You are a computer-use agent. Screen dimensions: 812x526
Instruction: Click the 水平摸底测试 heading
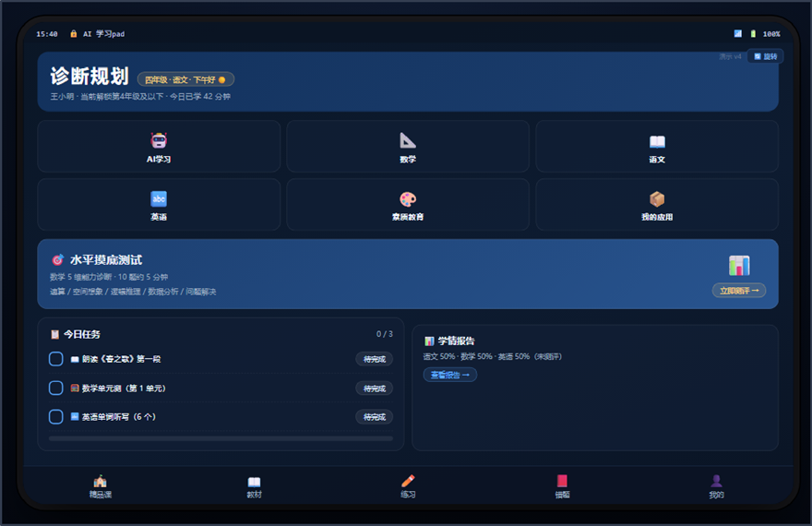tap(105, 260)
